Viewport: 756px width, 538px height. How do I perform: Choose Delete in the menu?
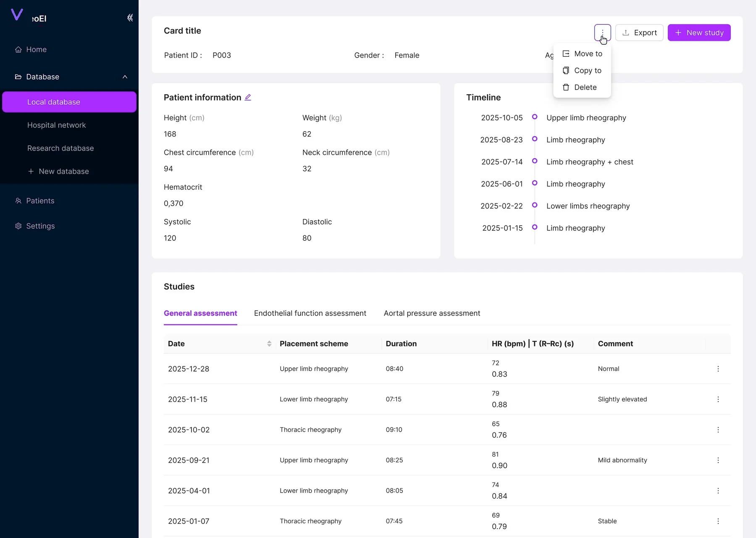click(582, 87)
